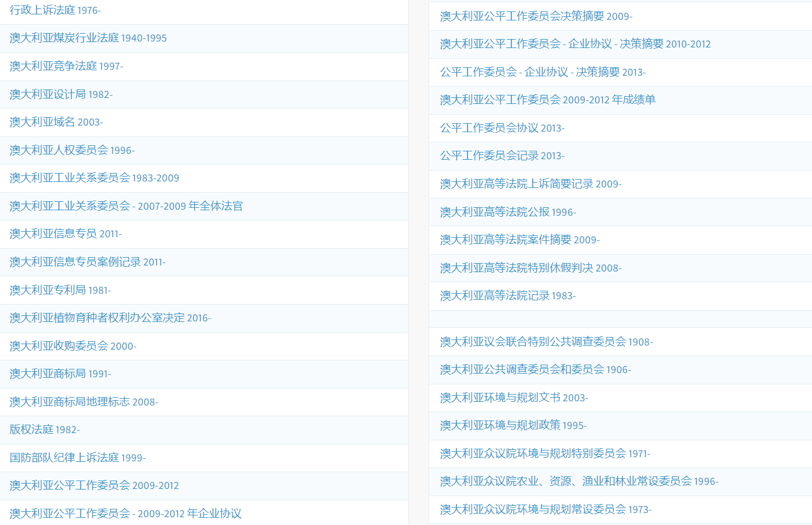Open 澳大利亚公平工作委员会 2009-2012 年成绩单 link

[548, 100]
